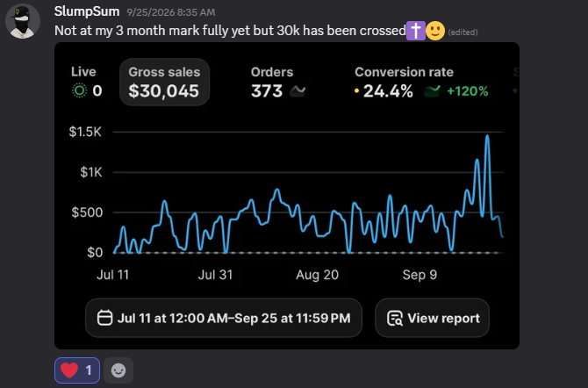Click the green Live indicator icon
588x388 pixels.
click(x=79, y=90)
